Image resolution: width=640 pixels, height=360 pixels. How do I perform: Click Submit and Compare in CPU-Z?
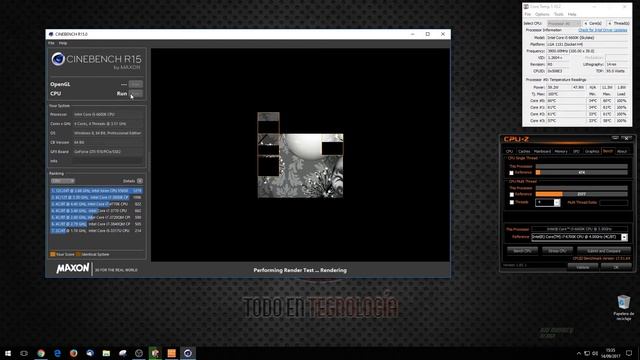pyautogui.click(x=604, y=251)
